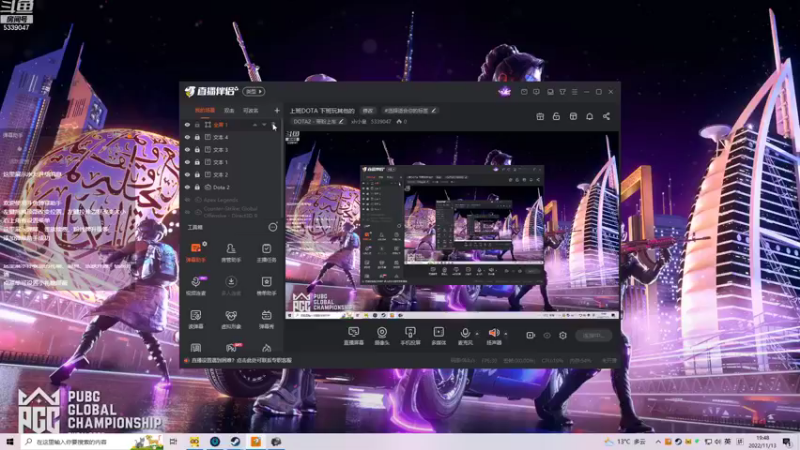800x450 pixels.
Task: Add a screen capture source via 直播屏幕
Action: click(x=354, y=336)
